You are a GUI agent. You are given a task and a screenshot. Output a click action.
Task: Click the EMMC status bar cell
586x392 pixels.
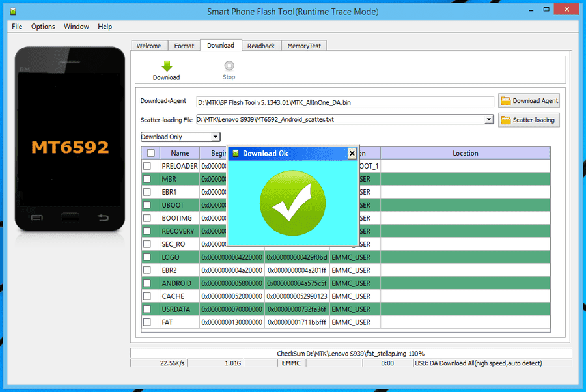click(x=291, y=363)
